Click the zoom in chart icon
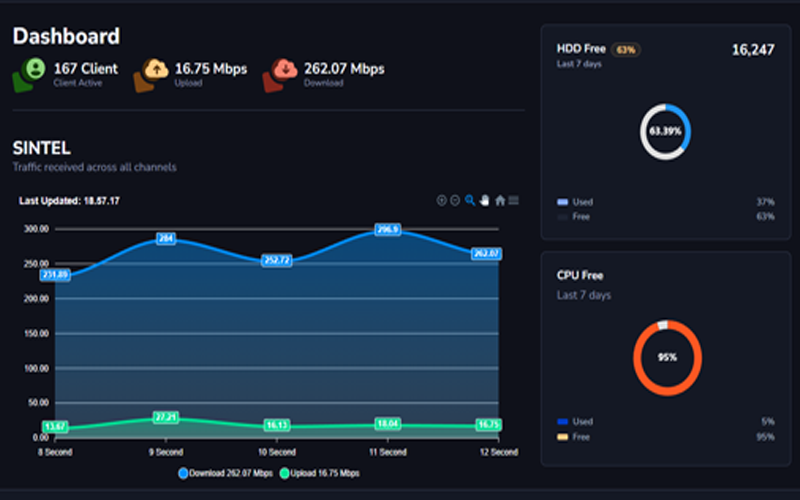The image size is (800, 500). tap(442, 201)
